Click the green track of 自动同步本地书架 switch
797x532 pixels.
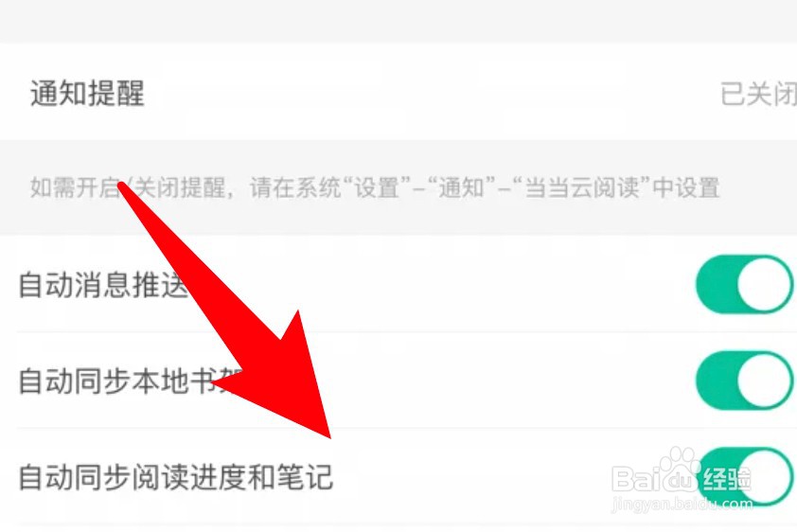(717, 381)
